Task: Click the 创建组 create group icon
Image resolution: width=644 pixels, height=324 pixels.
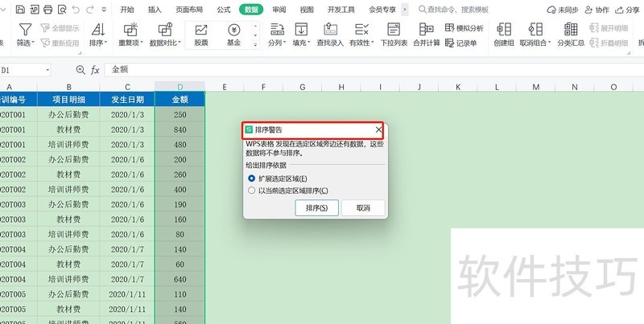Action: click(x=504, y=30)
